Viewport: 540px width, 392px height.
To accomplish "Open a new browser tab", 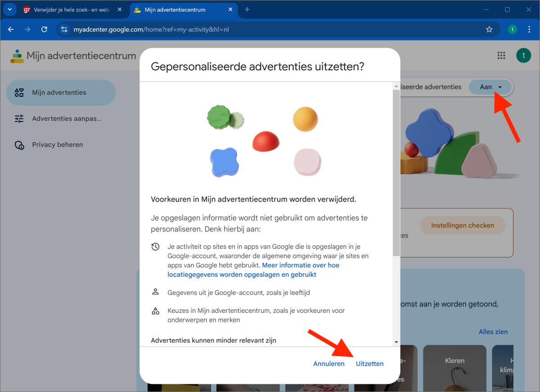I will click(247, 9).
